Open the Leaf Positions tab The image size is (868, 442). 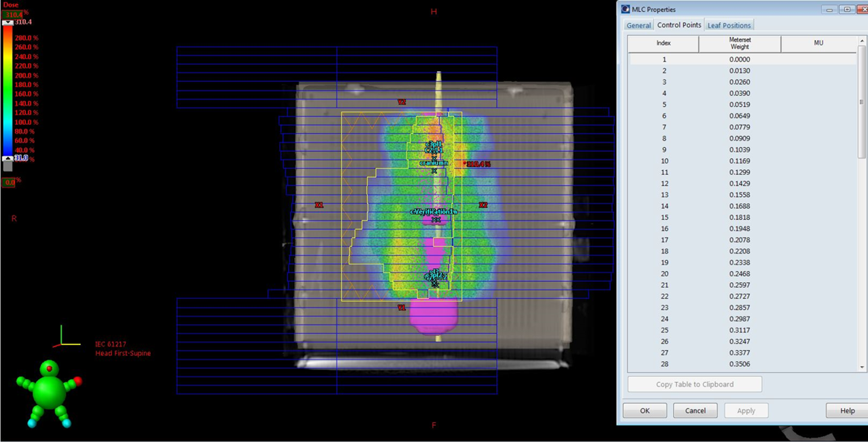coord(729,25)
